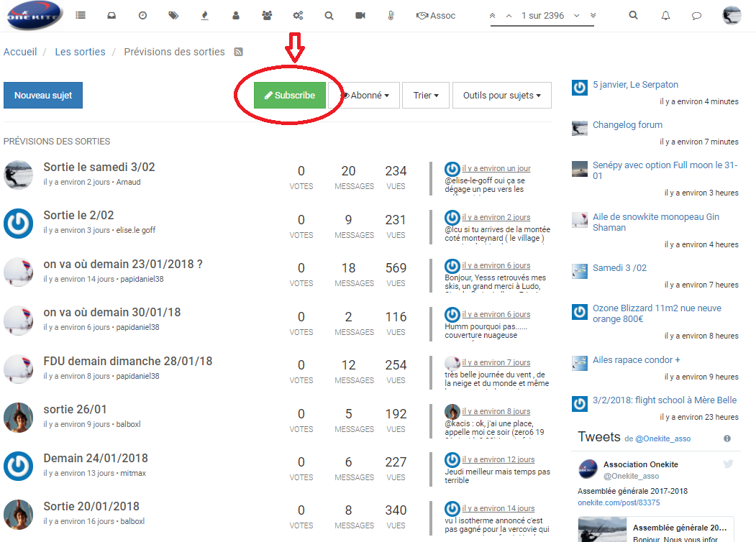This screenshot has width=756, height=542.
Task: Open the categories list icon
Action: [81, 15]
